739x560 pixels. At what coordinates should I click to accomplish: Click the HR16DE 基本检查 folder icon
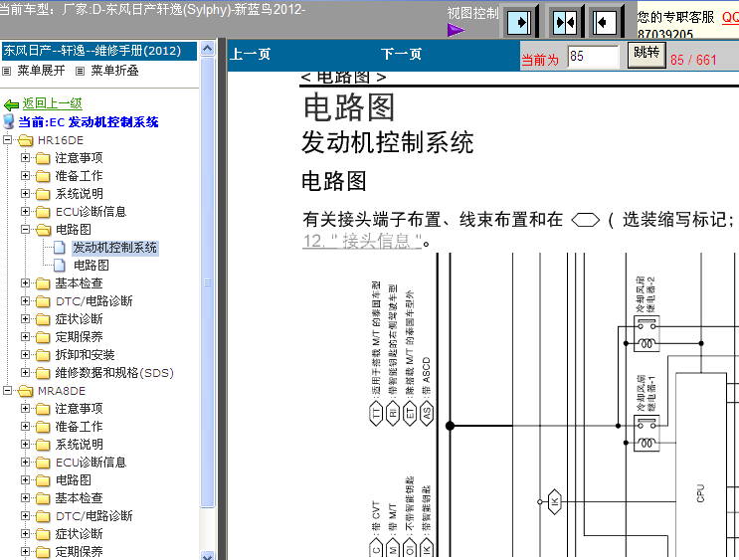point(43,283)
